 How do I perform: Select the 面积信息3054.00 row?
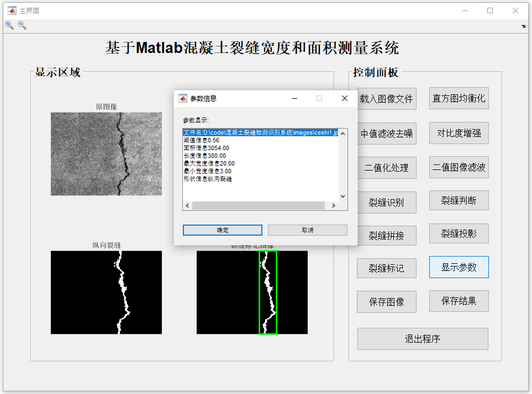[261, 148]
